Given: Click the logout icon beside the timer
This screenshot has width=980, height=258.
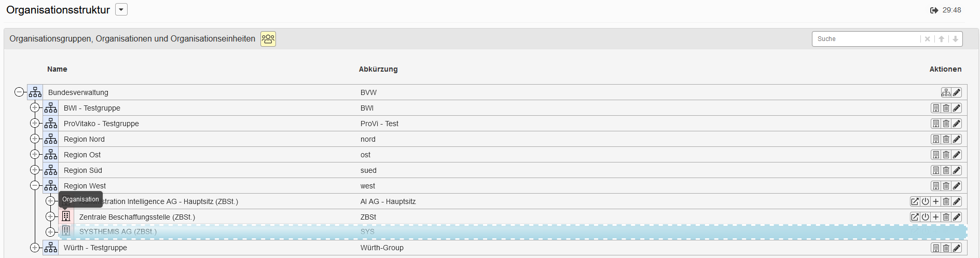Looking at the screenshot, I should (934, 10).
